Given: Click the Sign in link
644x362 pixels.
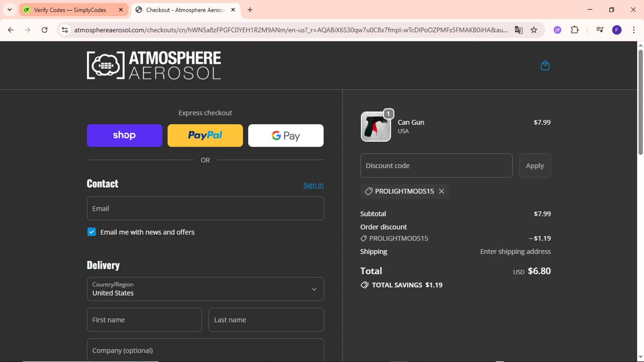Looking at the screenshot, I should [313, 185].
